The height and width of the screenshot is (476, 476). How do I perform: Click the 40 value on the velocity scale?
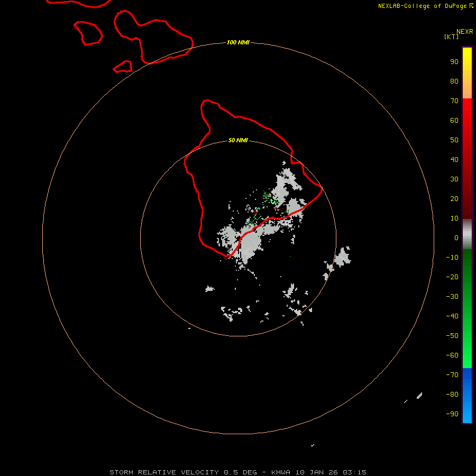[454, 159]
